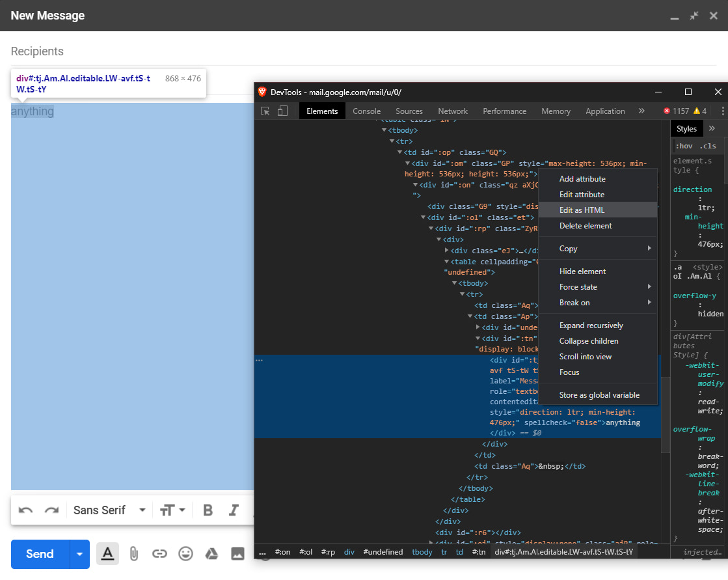The image size is (728, 580).
Task: Toggle formatting options underlined A icon
Action: 108,553
